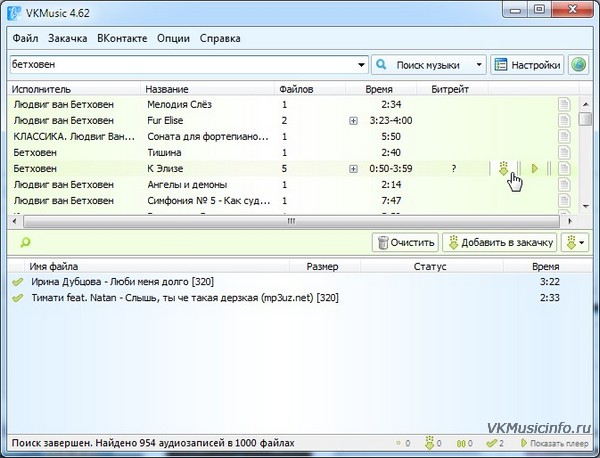
Task: Click check mark icon next to Ирина Дубцова
Action: (x=17, y=282)
